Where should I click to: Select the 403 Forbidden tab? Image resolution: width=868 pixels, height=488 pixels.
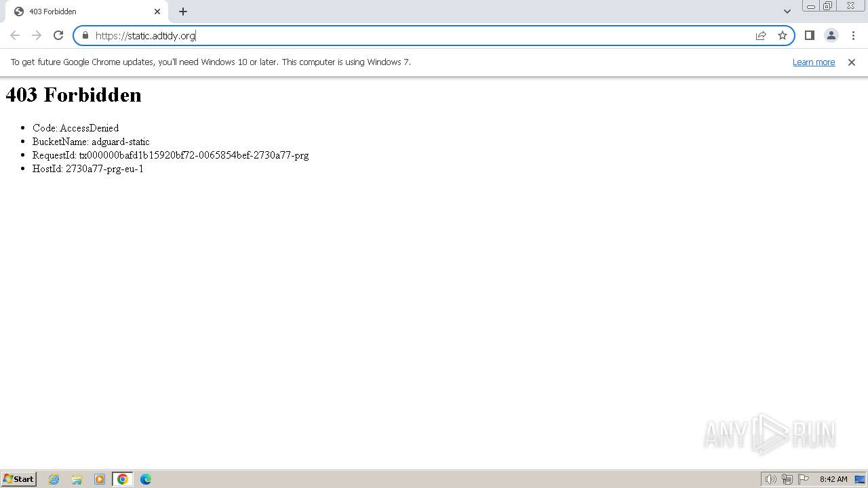tap(86, 12)
